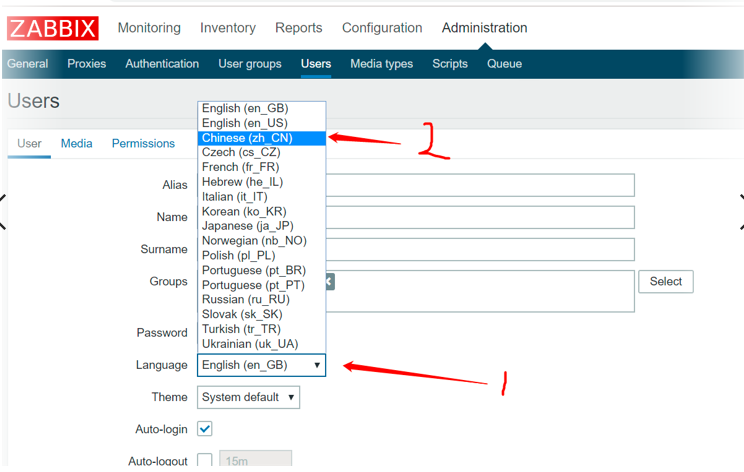The width and height of the screenshot is (744, 472).
Task: Open the Monitoring menu
Action: (x=149, y=28)
